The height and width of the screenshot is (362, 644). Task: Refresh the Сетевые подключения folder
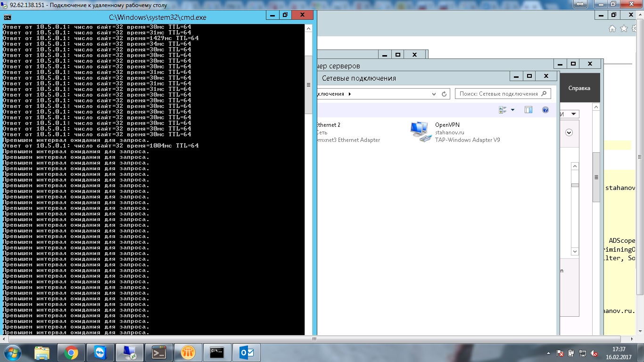444,94
